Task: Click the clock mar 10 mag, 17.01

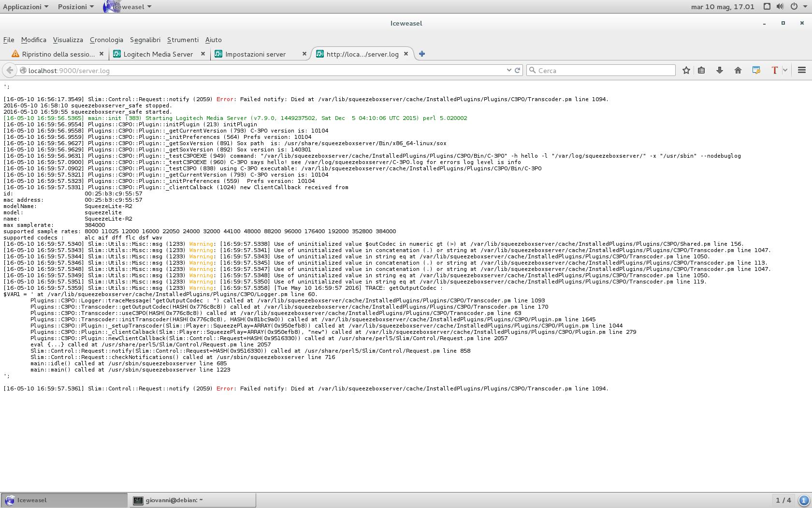Action: (723, 7)
